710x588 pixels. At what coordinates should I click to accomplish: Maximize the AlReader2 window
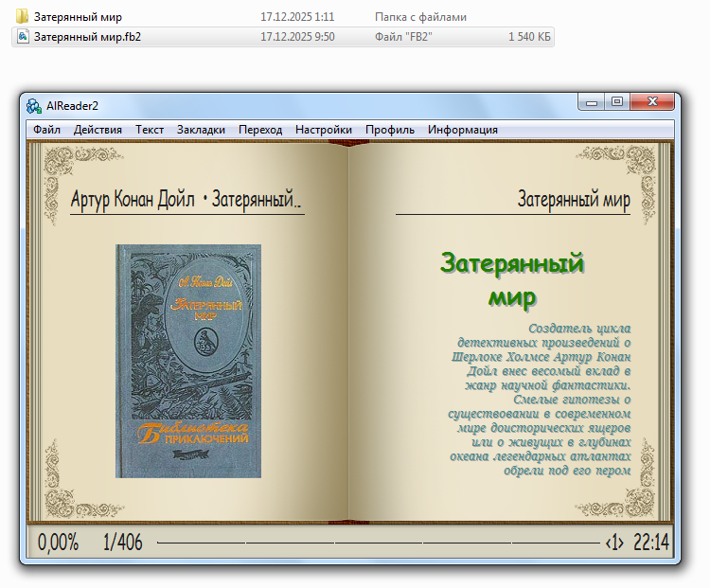616,102
